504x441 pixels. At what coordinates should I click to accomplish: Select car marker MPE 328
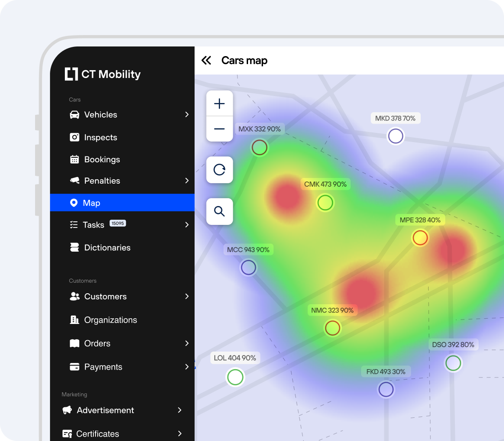pos(420,238)
